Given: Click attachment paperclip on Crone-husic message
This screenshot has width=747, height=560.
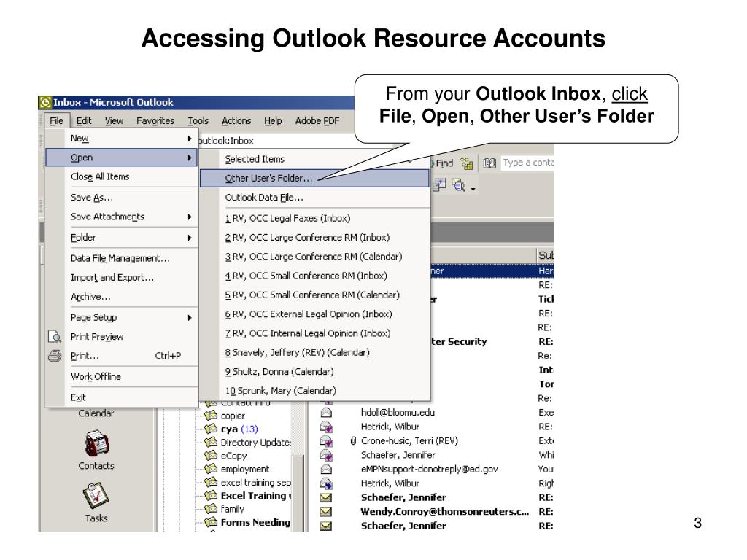Looking at the screenshot, I should click(353, 441).
